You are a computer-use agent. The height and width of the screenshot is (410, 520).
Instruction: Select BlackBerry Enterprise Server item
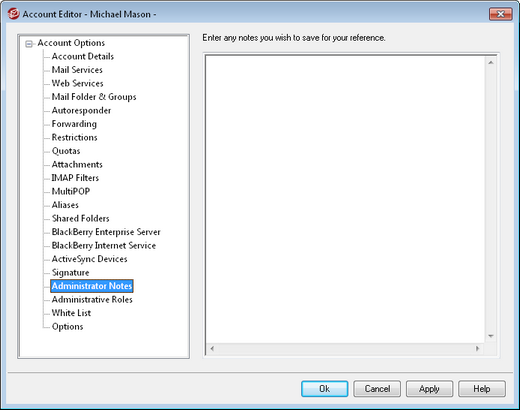(106, 232)
